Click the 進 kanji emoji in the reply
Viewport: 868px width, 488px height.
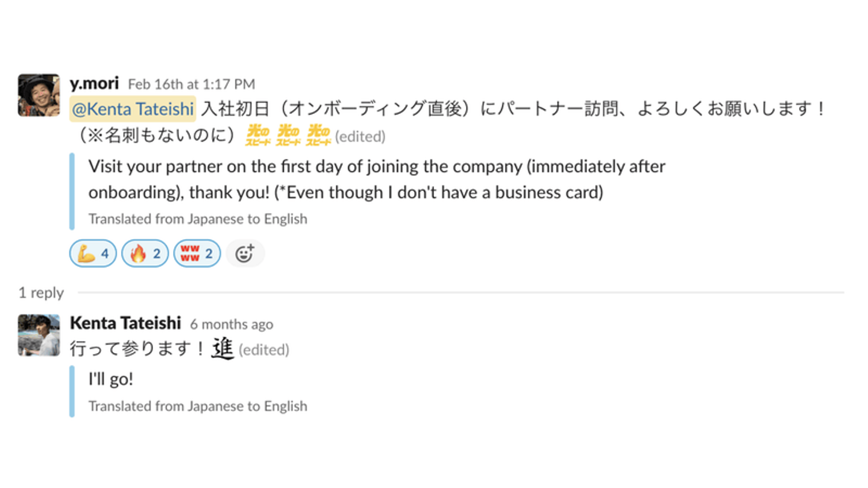click(x=222, y=349)
